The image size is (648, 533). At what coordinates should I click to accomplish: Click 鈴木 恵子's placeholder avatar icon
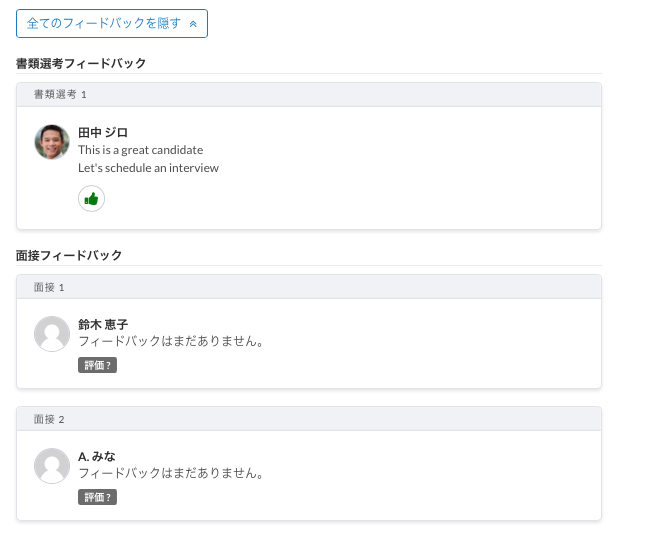pos(52,334)
